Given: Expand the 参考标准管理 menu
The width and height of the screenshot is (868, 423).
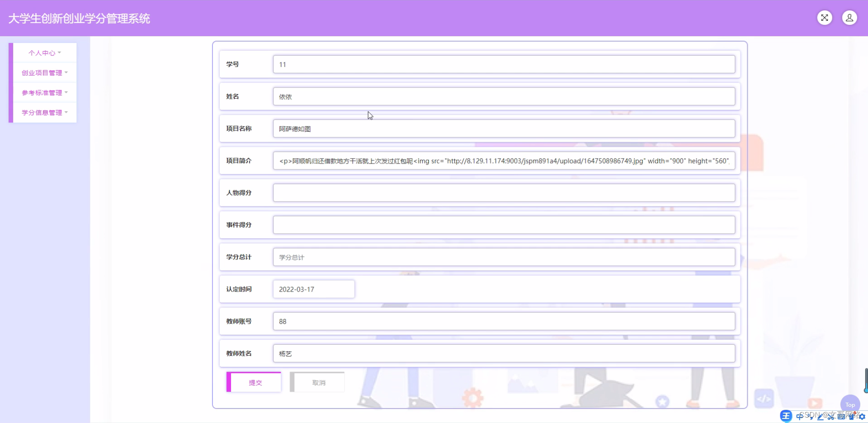Looking at the screenshot, I should (45, 93).
